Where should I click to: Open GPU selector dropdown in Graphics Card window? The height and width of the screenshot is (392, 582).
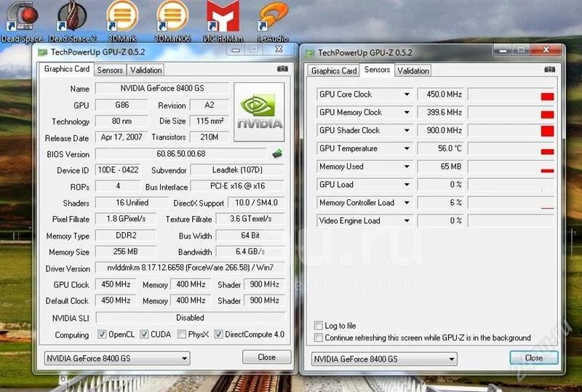(x=117, y=359)
